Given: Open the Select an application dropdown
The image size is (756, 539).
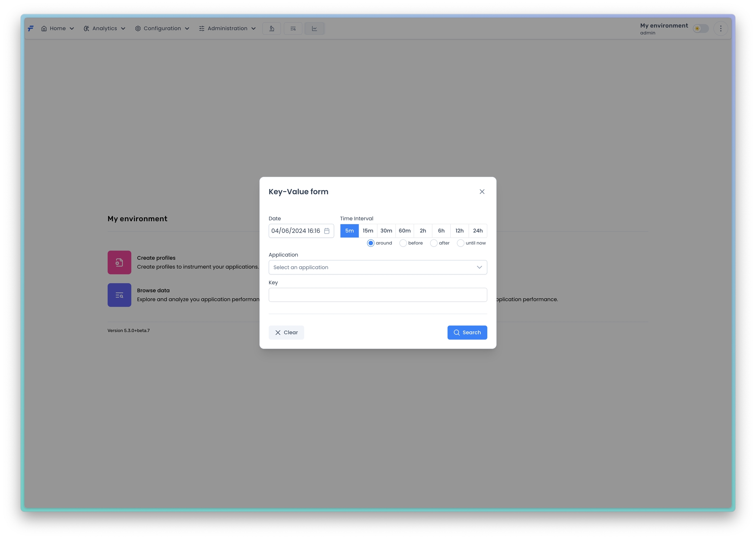Looking at the screenshot, I should [377, 268].
